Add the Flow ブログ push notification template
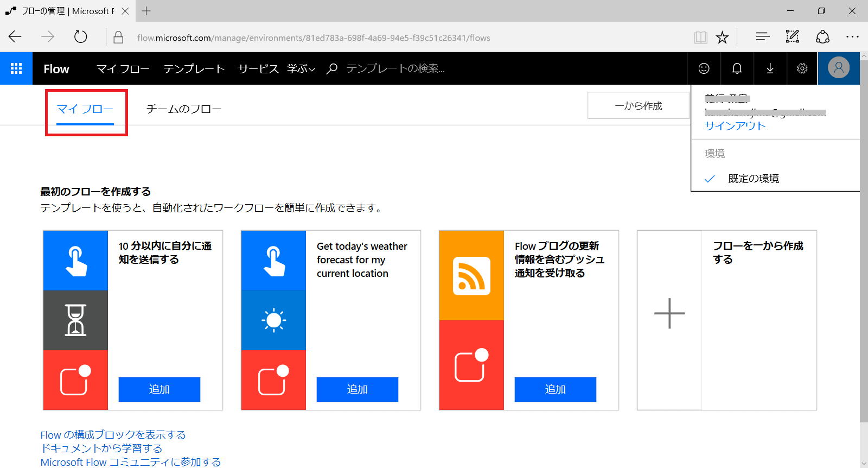Screen dimensions: 868x468 coord(556,389)
